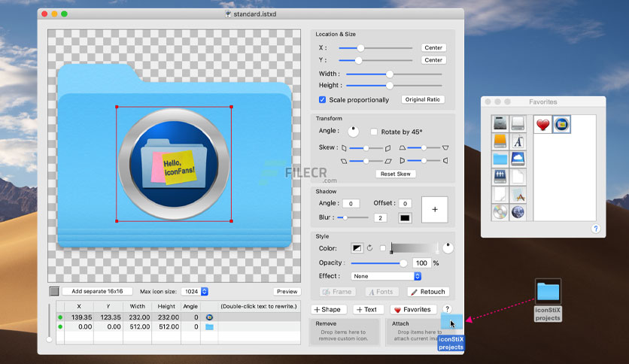Image resolution: width=629 pixels, height=364 pixels.
Task: Select the blue folder icon in Favorites palette
Action: coord(500,159)
